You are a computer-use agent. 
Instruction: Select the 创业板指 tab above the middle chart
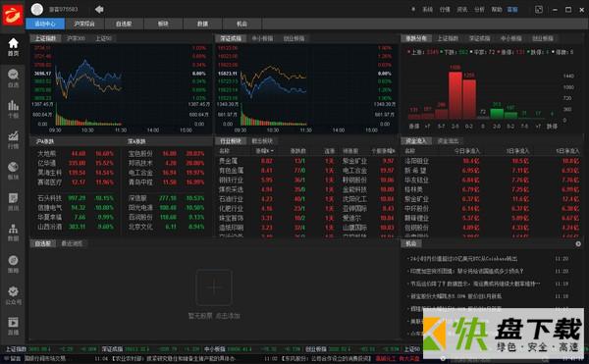pos(294,38)
